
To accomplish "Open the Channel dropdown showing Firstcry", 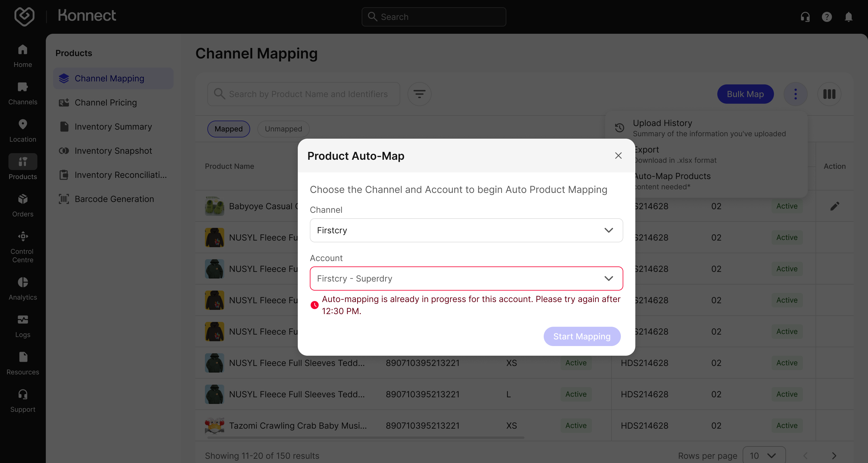I will point(466,230).
